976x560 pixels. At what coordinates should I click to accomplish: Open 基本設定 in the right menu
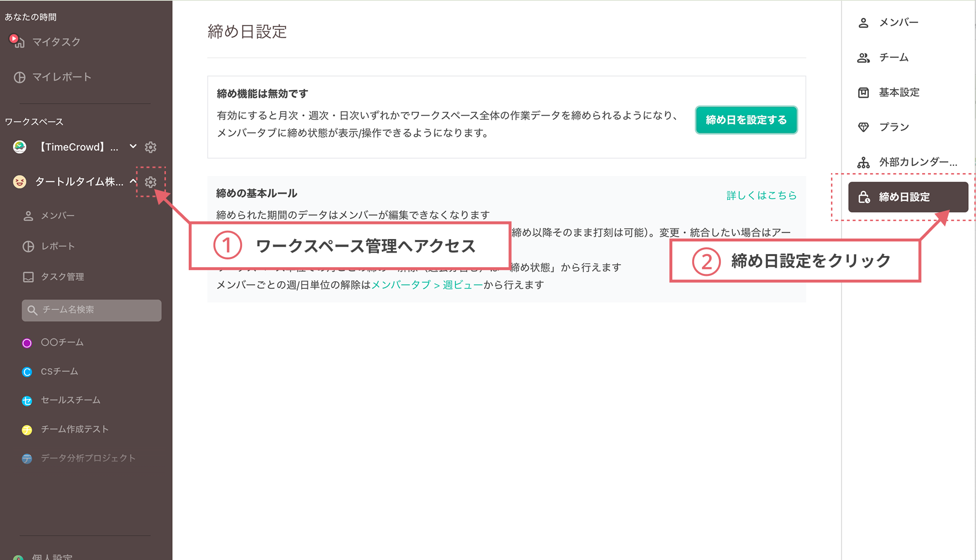[x=899, y=93]
